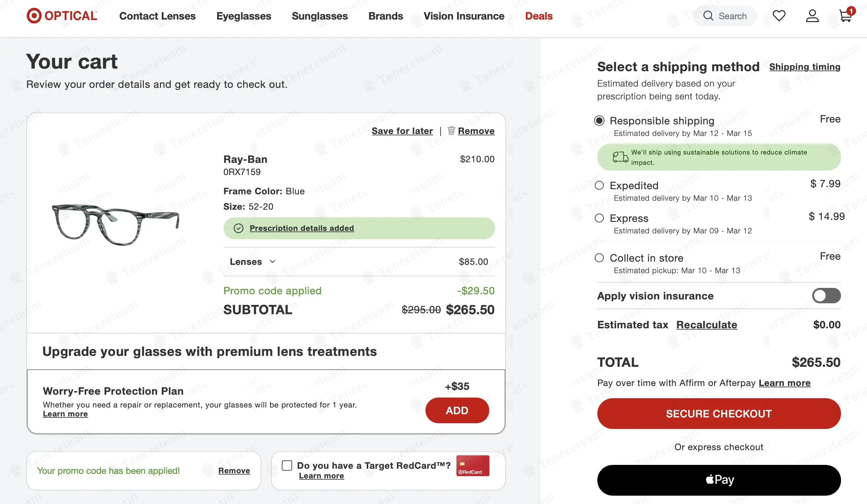The height and width of the screenshot is (504, 867).
Task: Choose Collect in store option
Action: 599,258
